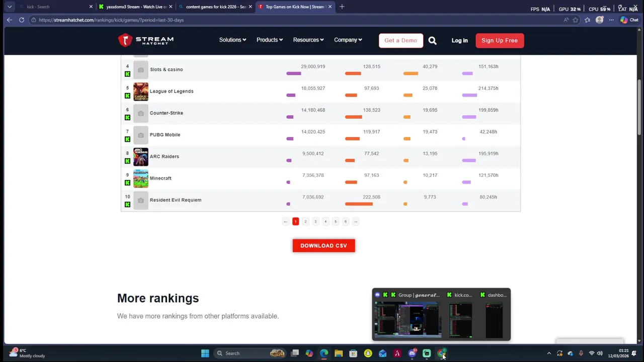Click the Resident Evil Requiem game name

[176, 200]
